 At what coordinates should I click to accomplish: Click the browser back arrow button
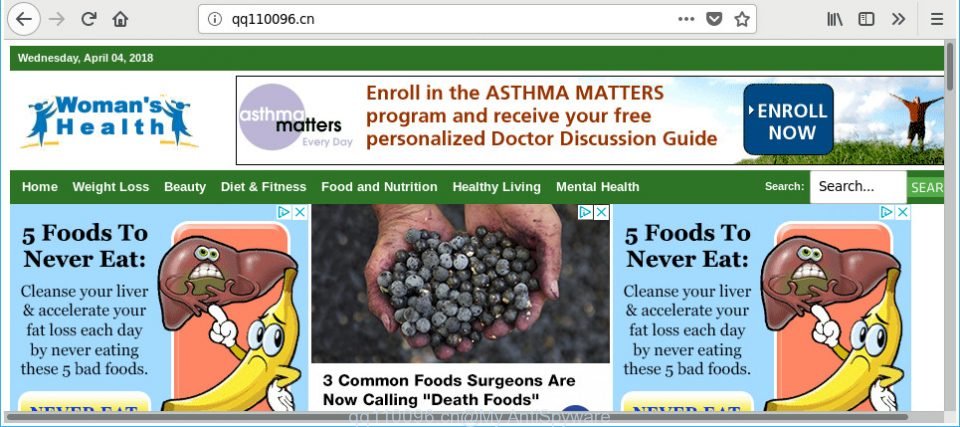coord(23,19)
